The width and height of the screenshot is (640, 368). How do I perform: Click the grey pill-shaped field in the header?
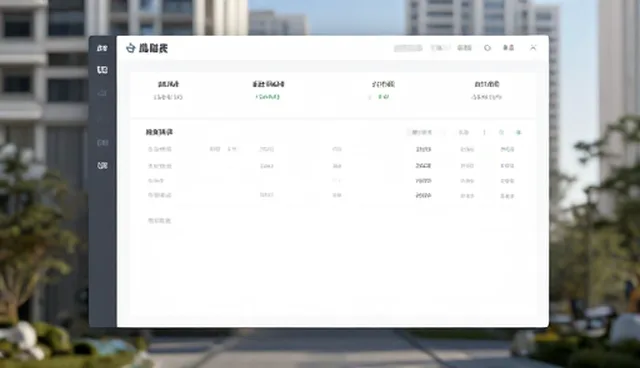(408, 48)
